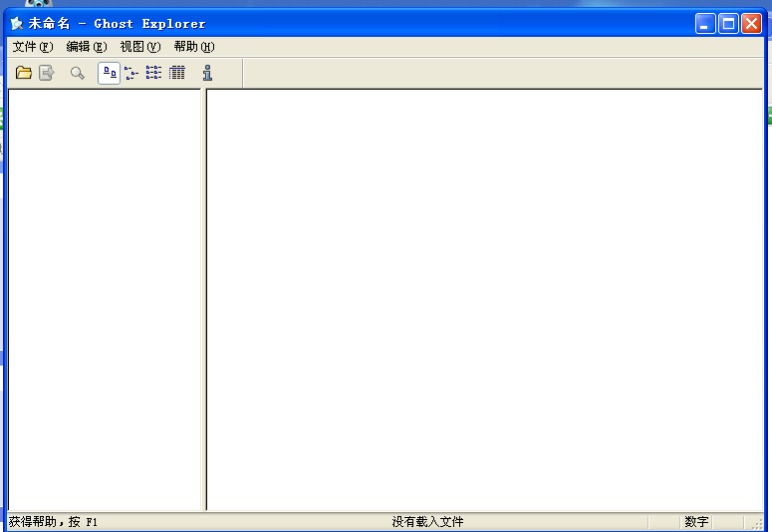Switch to list view
Screen dimensions: 772x532
(153, 73)
